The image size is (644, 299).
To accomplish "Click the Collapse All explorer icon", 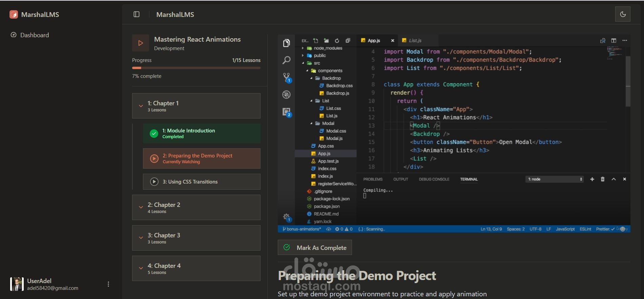I will pyautogui.click(x=348, y=41).
